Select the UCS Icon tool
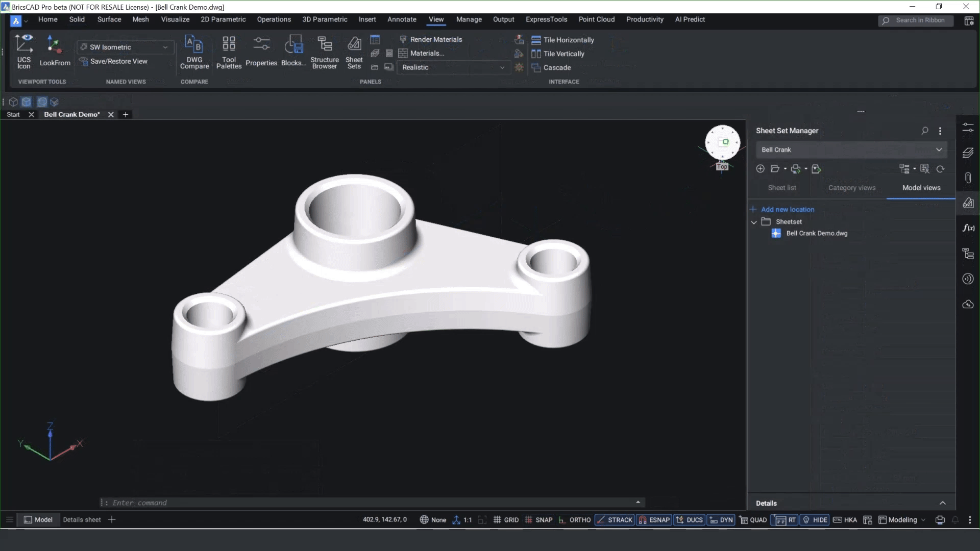980x551 pixels. [x=24, y=51]
